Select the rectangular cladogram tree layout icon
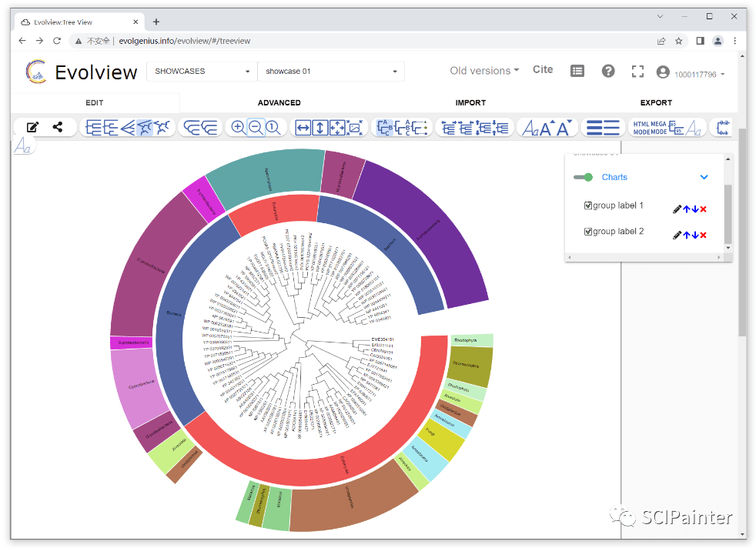This screenshot has height=548, width=756. pos(111,128)
